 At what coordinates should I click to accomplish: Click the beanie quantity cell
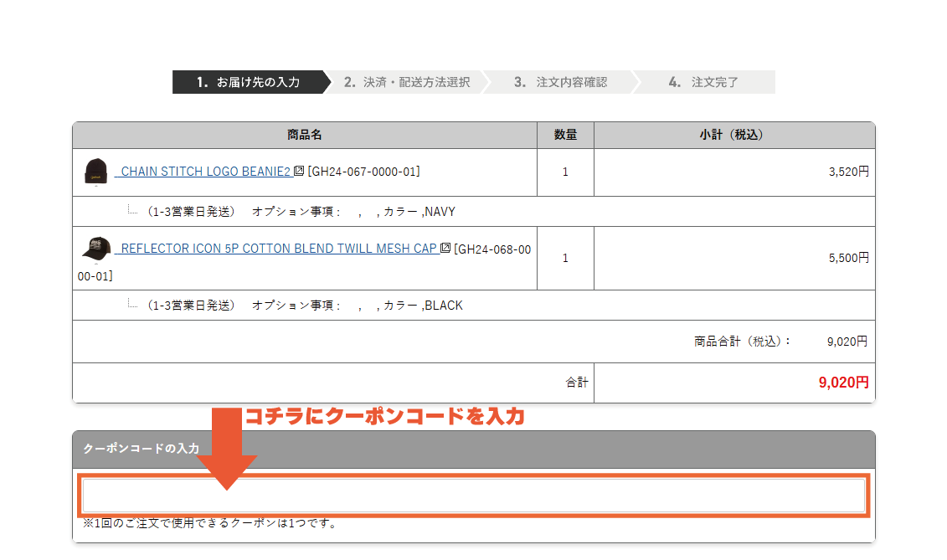tap(565, 172)
